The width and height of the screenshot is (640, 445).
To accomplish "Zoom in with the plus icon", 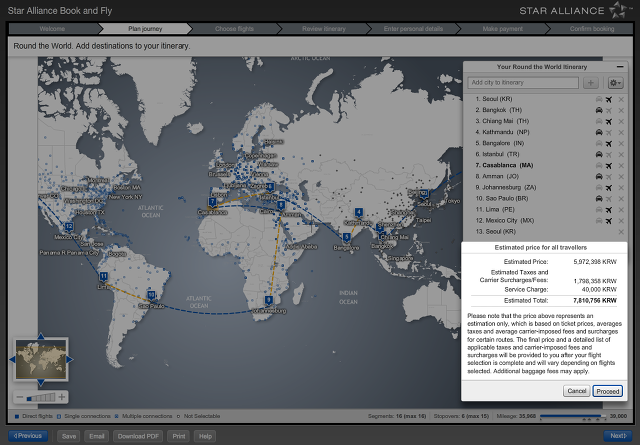I will coord(62,397).
